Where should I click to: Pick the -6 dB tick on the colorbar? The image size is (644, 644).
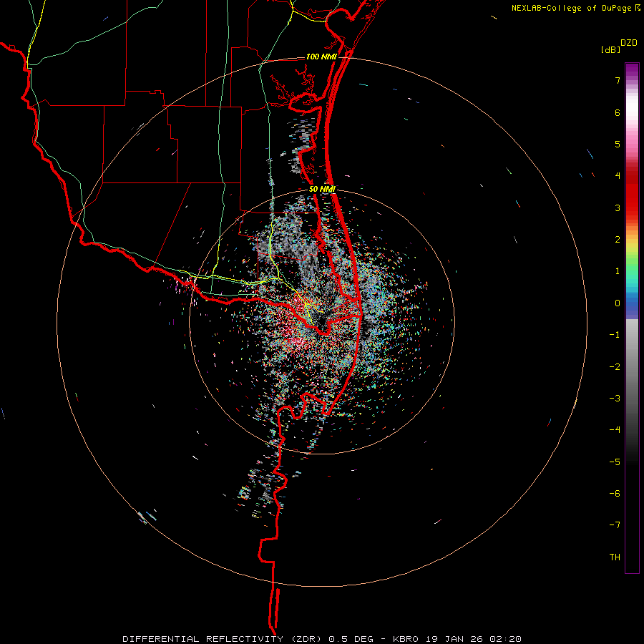point(615,493)
